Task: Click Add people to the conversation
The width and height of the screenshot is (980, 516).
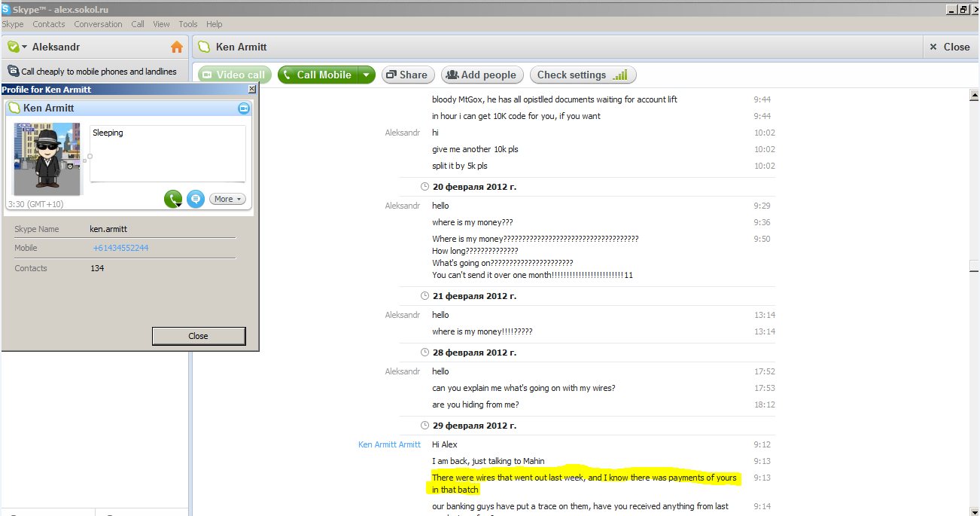Action: (x=482, y=75)
